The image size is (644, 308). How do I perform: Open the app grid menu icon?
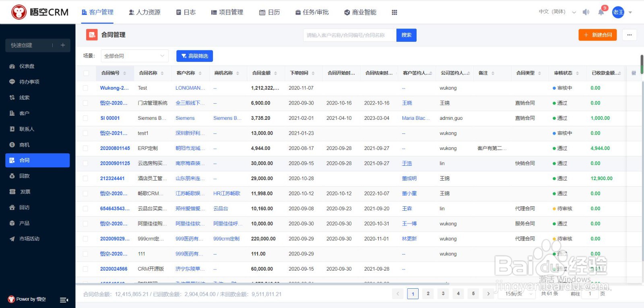coord(394,12)
